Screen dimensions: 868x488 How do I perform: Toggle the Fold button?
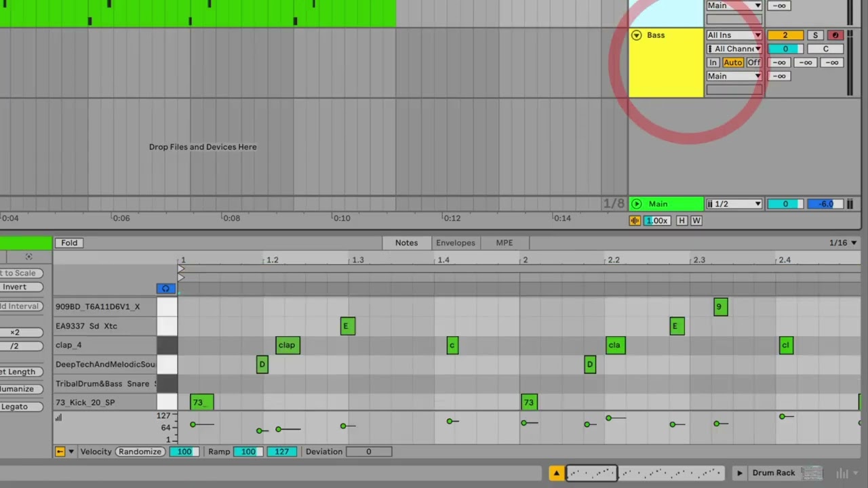pos(69,243)
